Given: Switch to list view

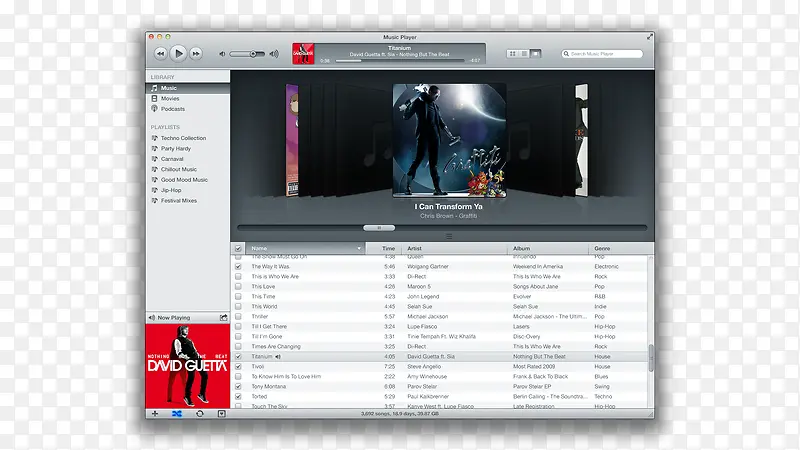Looking at the screenshot, I should 524,54.
